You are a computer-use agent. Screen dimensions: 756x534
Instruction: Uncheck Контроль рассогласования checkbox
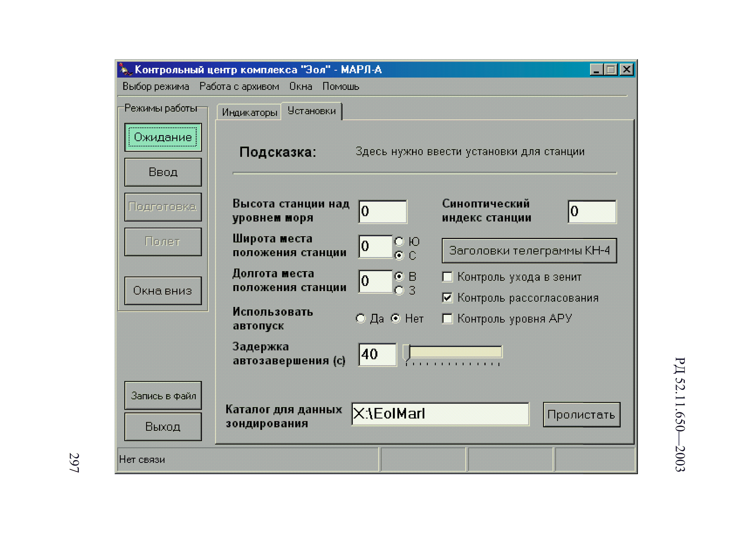447,298
